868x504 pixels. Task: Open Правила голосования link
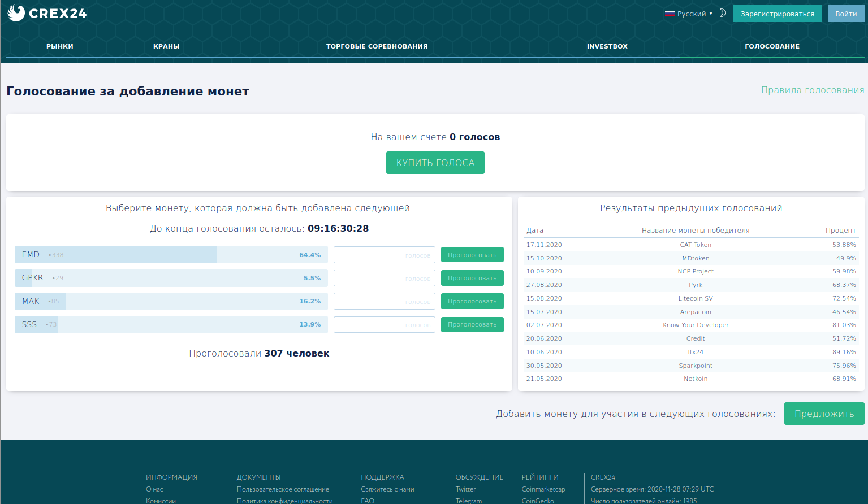(x=813, y=90)
